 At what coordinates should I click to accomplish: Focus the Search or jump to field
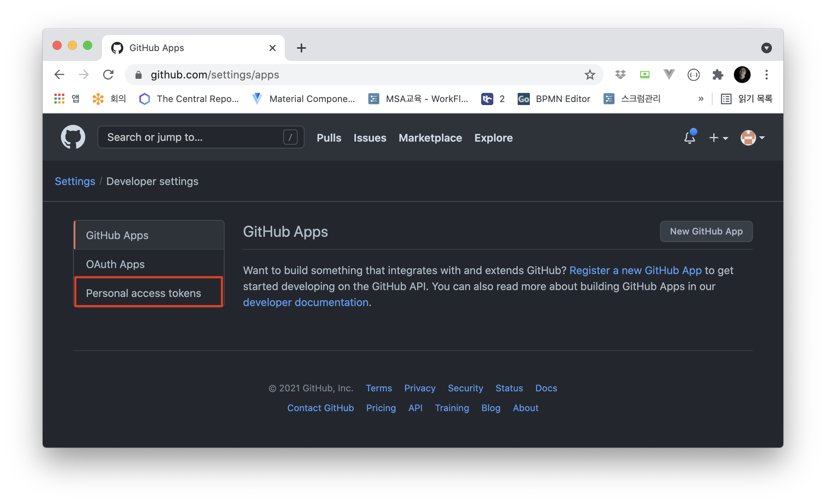(x=201, y=137)
